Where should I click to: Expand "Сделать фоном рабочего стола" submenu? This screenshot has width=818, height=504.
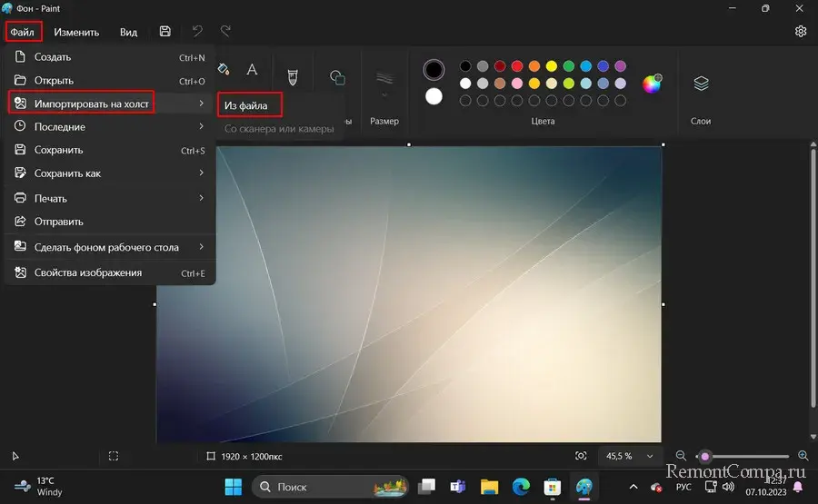(109, 247)
